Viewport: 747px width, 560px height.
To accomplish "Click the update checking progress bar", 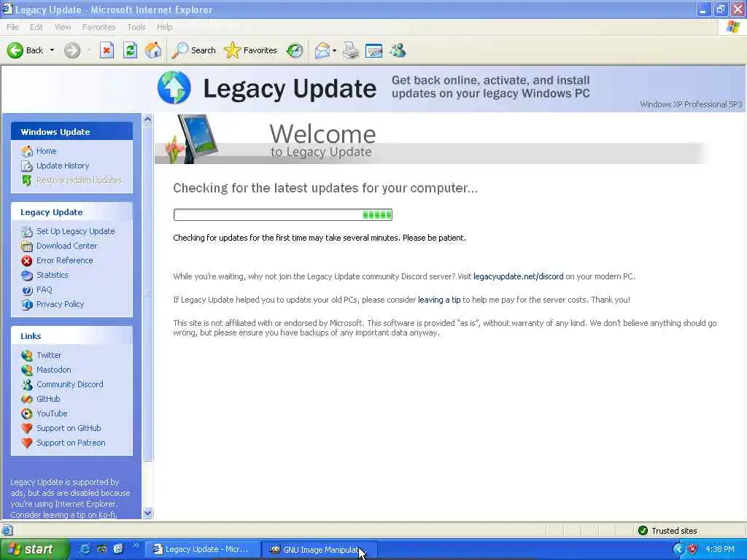I will coord(283,215).
